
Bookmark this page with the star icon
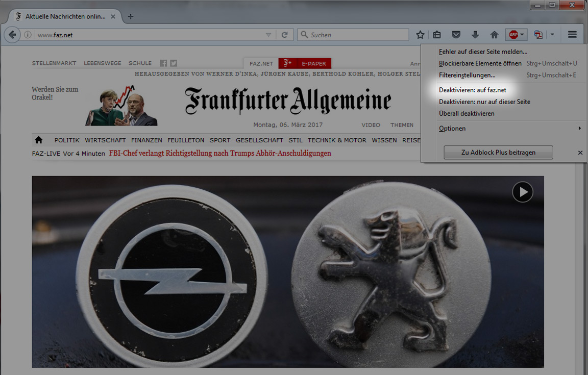coord(420,35)
